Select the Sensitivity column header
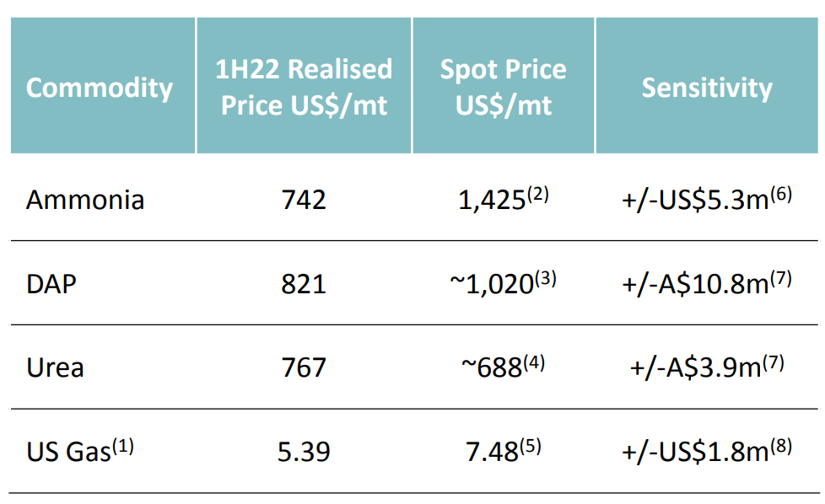Viewport: 825px width, 504px height. point(707,88)
